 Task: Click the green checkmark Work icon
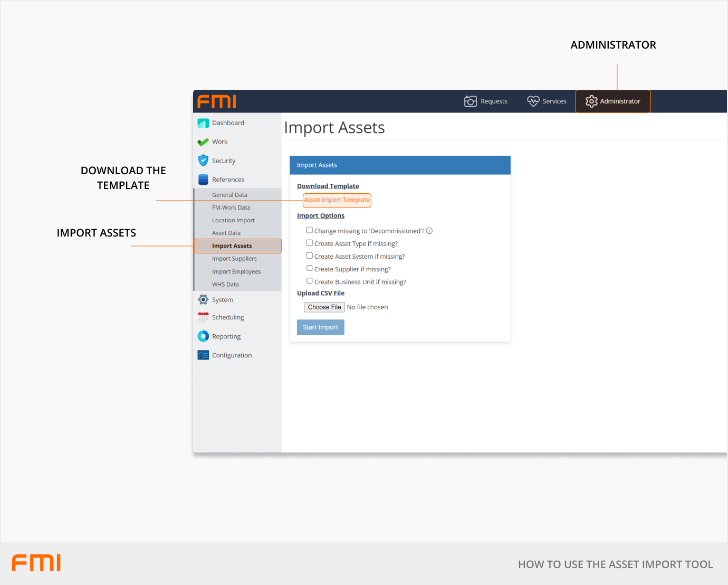[x=203, y=142]
